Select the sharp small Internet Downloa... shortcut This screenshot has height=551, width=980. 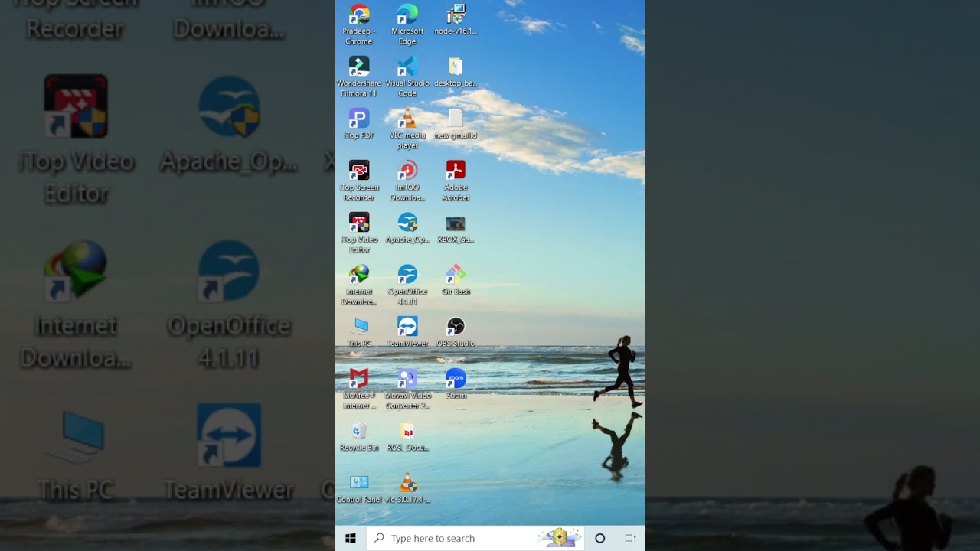(358, 284)
